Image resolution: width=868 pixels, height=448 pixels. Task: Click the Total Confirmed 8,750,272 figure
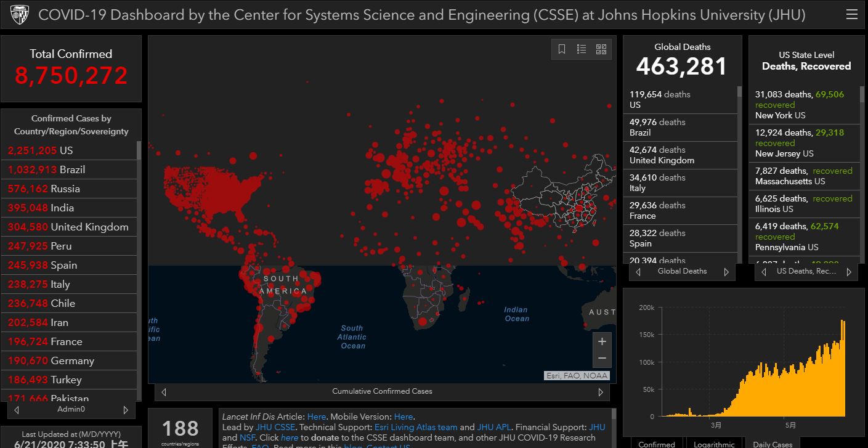71,76
